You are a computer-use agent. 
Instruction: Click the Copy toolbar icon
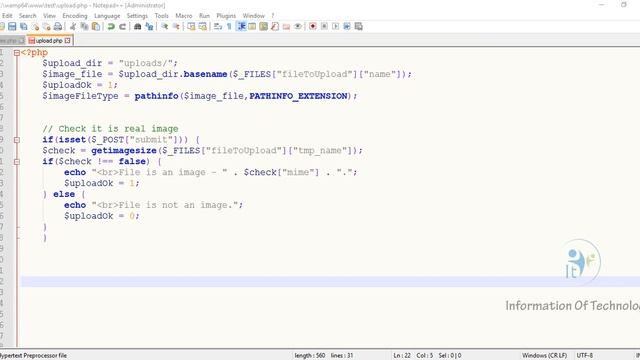coord(84,27)
